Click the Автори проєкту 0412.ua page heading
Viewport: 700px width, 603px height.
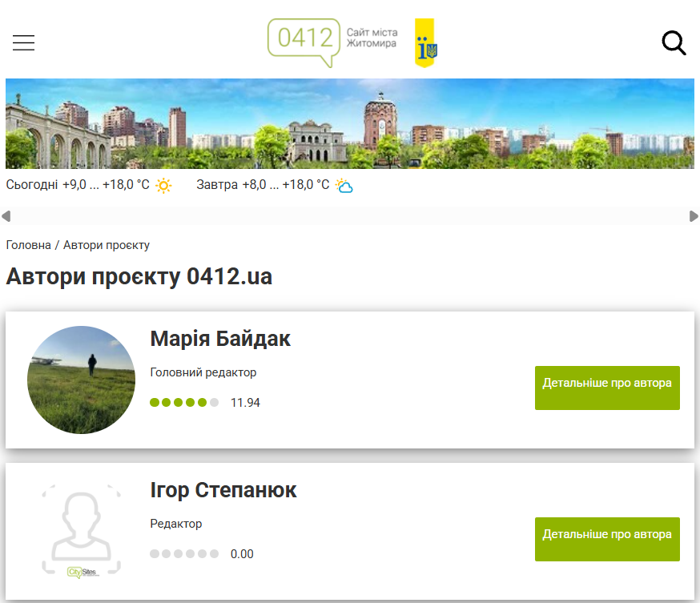(139, 276)
